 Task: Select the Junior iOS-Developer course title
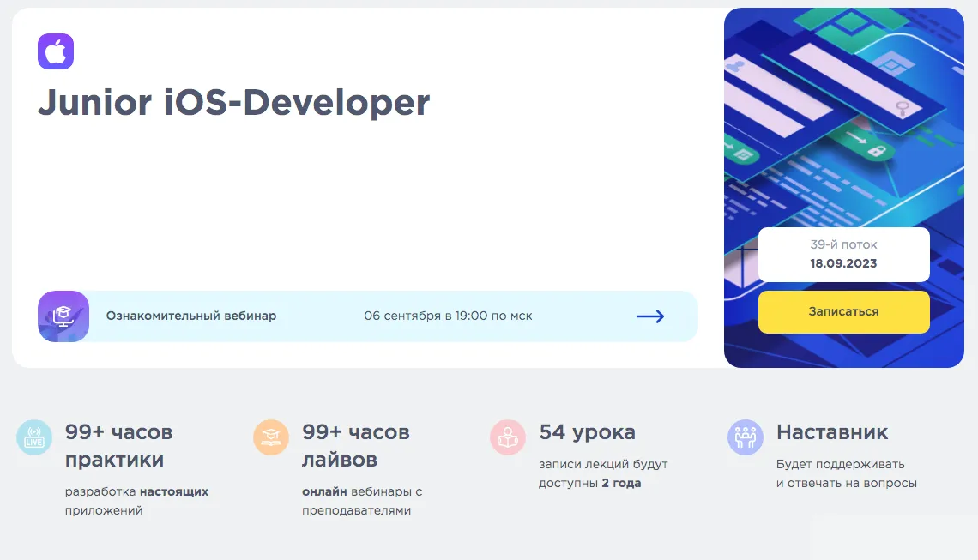(x=233, y=103)
